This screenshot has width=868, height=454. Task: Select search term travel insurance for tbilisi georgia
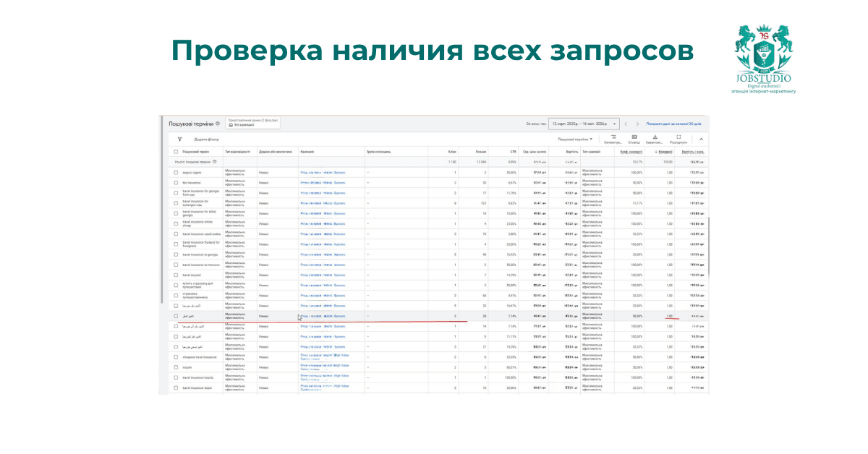(200, 213)
